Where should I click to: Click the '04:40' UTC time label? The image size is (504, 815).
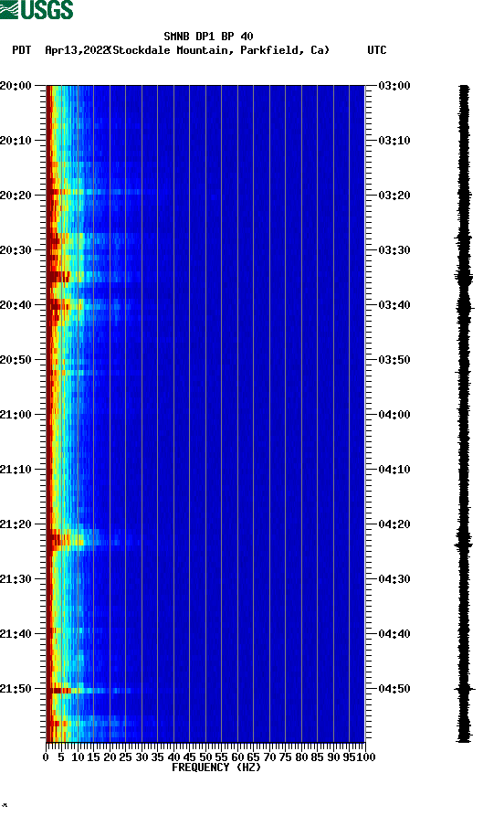[x=394, y=633]
